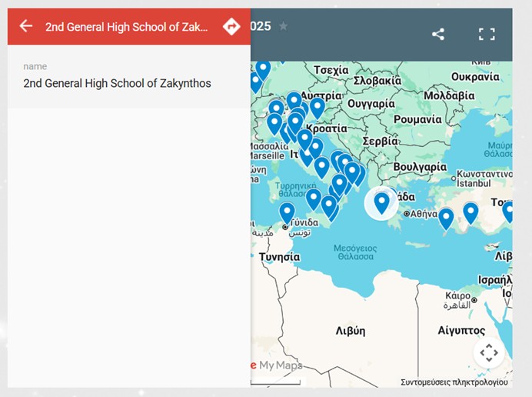This screenshot has width=532, height=397.
Task: Share the map using the share icon
Action: click(x=438, y=34)
